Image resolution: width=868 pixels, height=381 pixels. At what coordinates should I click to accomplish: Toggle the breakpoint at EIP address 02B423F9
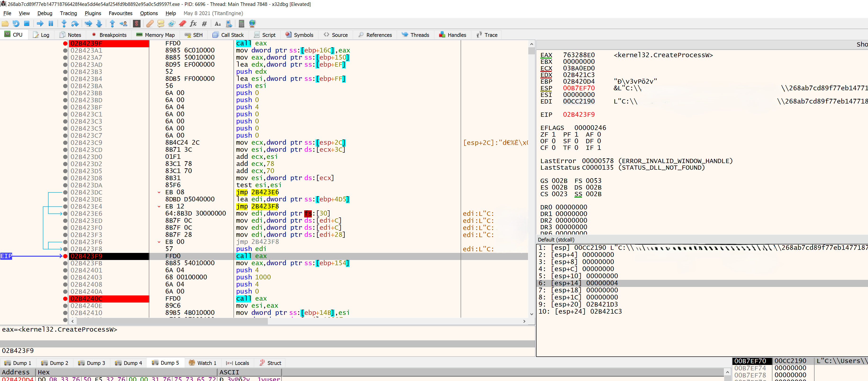65,256
